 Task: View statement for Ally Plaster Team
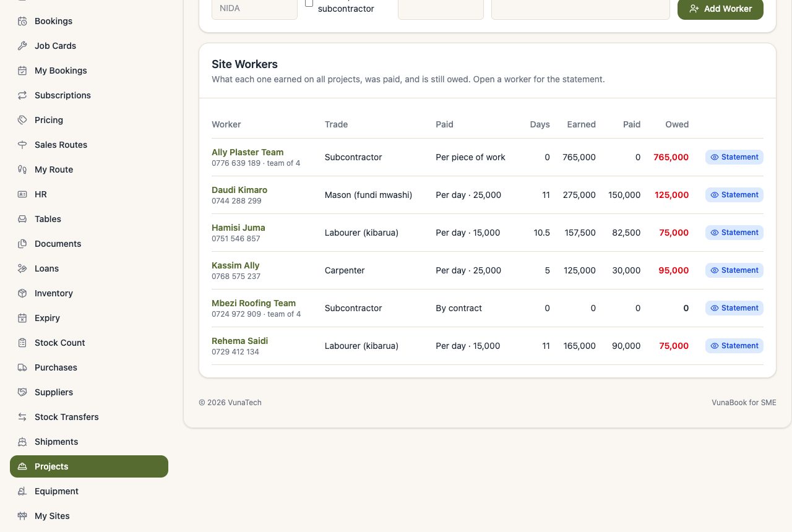(x=734, y=157)
